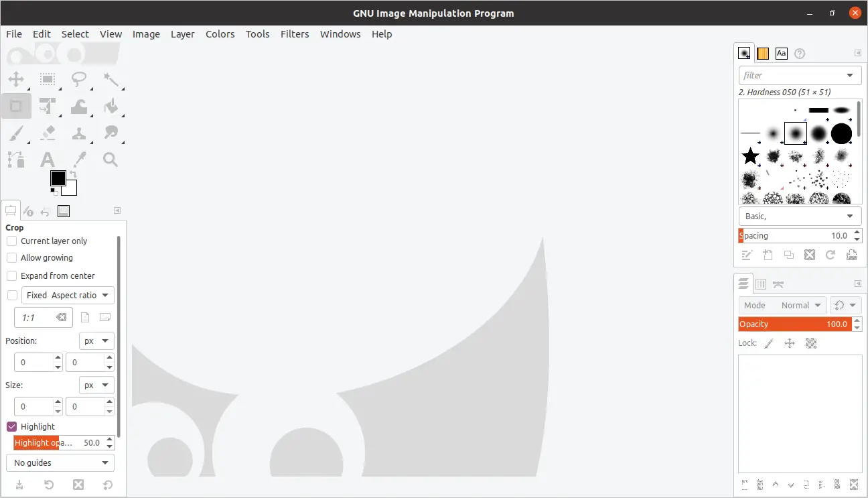Select the Clone stamp tool

pyautogui.click(x=79, y=133)
